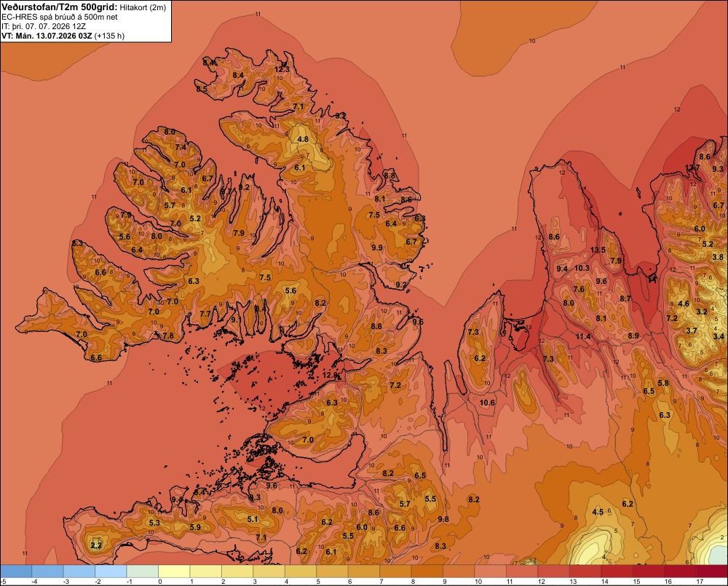Click the map title "Veðurstofan/T2m 500grid"
The width and height of the screenshot is (728, 586).
coord(59,7)
